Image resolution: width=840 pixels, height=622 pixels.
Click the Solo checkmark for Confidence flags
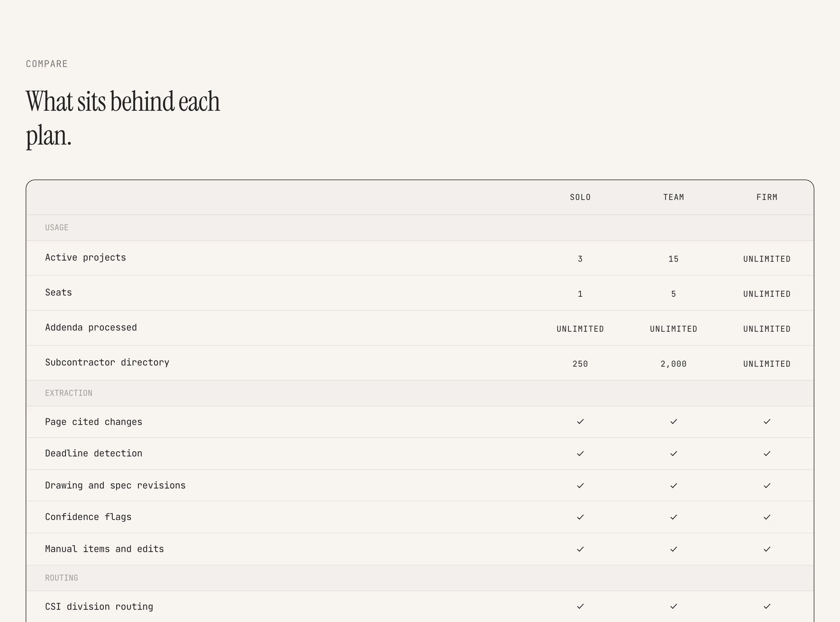[580, 517]
